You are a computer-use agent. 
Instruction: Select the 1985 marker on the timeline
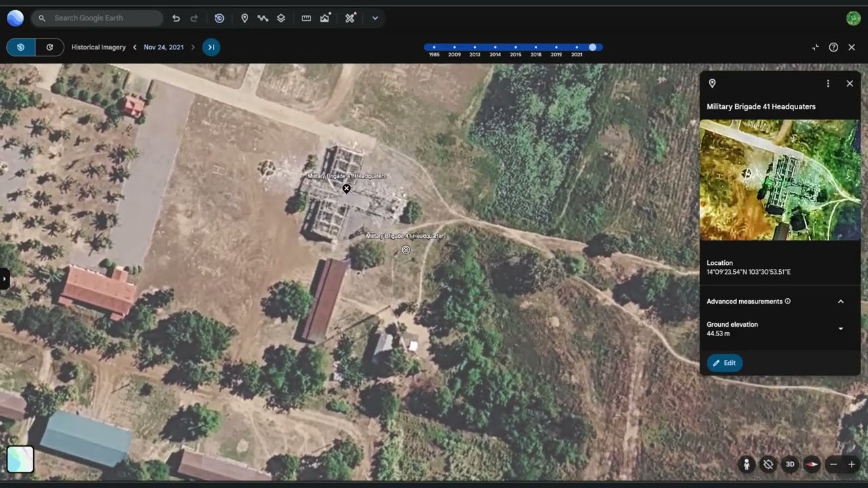pos(434,47)
